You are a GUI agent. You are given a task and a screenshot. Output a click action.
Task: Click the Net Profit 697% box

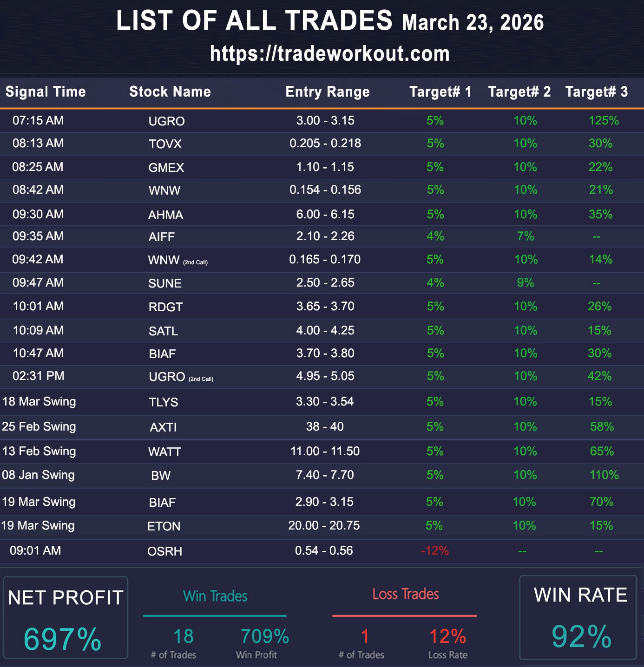tap(65, 618)
